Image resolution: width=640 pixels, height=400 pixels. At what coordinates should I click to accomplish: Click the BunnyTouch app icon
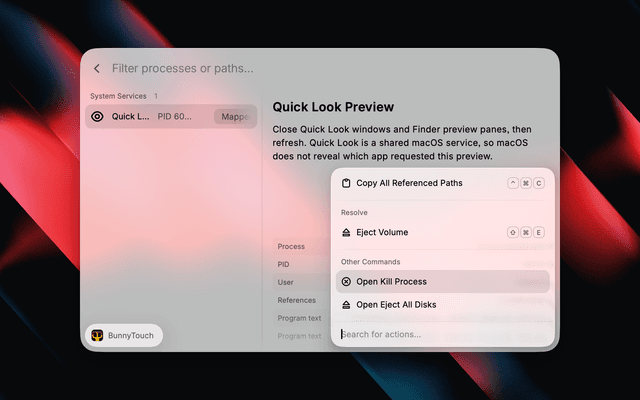click(x=97, y=336)
